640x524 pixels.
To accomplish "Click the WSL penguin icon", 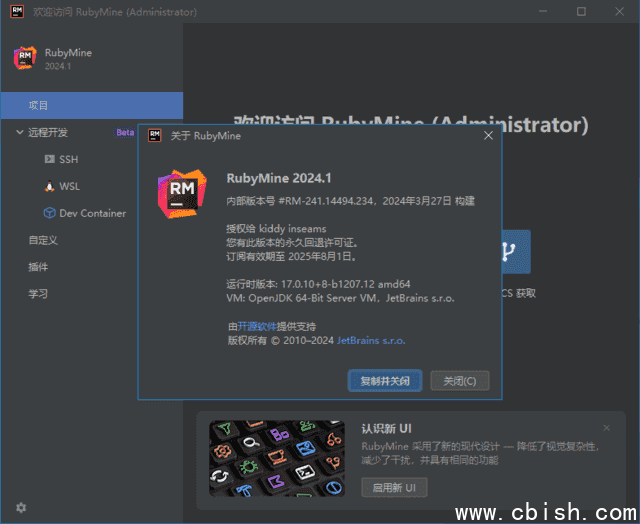I will [49, 186].
